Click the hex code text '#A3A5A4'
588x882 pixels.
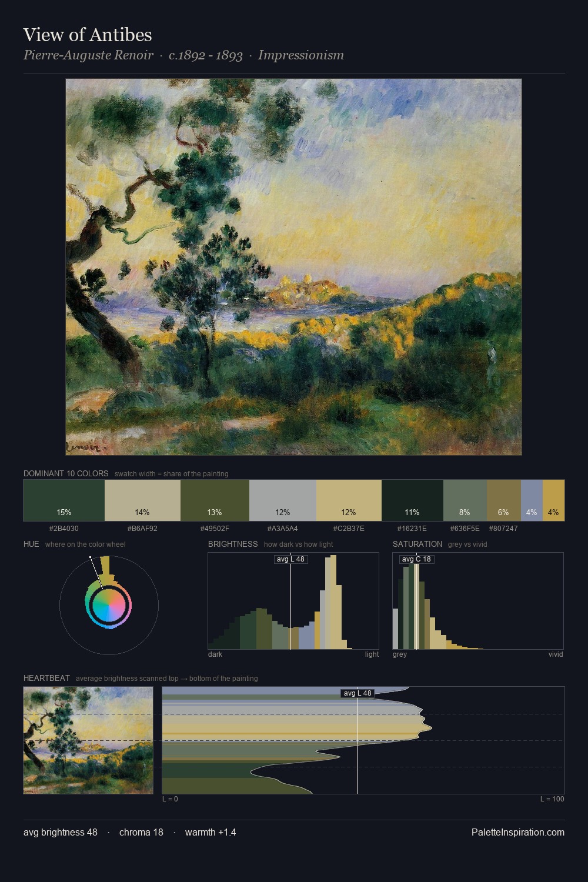(283, 529)
